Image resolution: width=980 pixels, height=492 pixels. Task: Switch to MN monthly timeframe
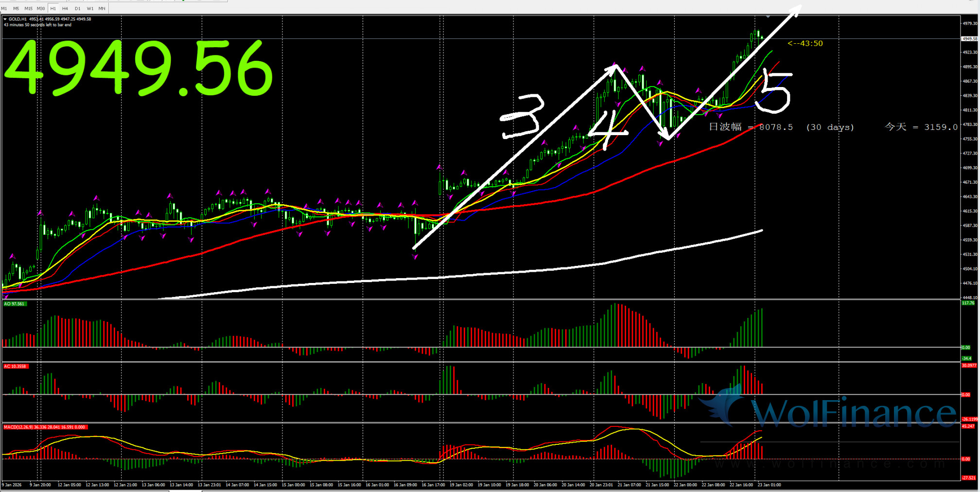102,8
